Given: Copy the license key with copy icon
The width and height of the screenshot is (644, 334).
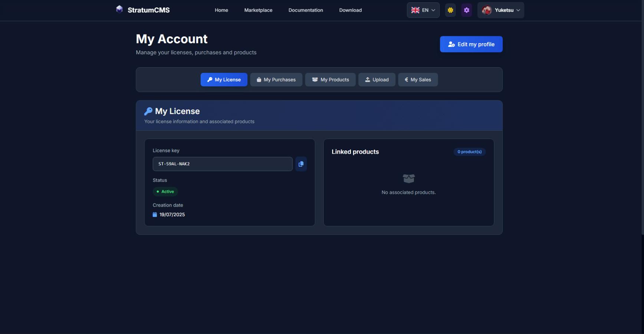Looking at the screenshot, I should point(301,164).
